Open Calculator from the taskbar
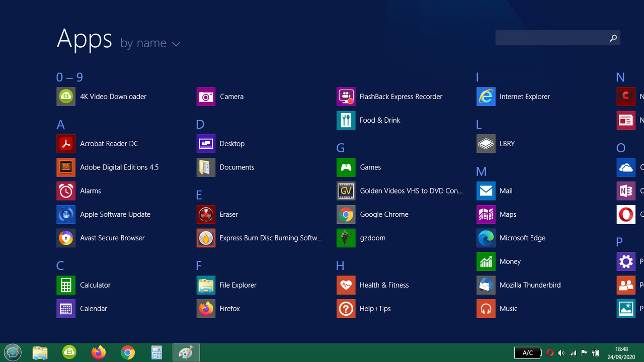 click(x=157, y=353)
